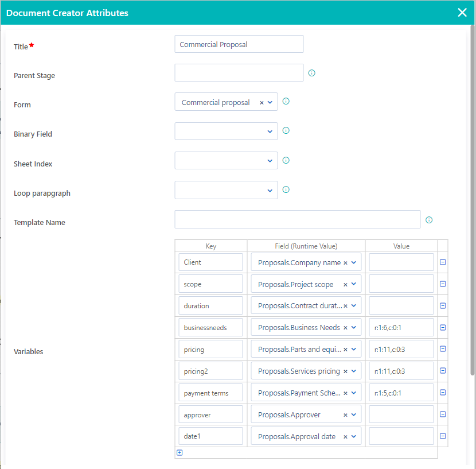Open the Form dropdown arrow
Screen dimensions: 476x469
tap(270, 102)
